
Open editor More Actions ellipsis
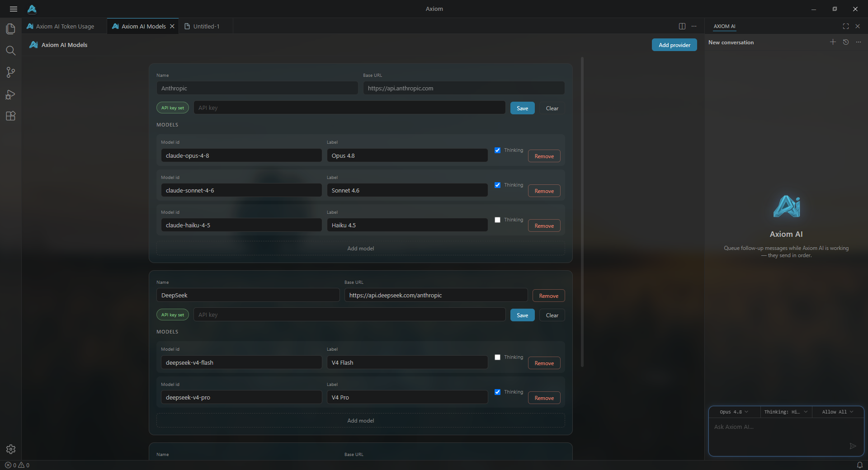(x=694, y=26)
